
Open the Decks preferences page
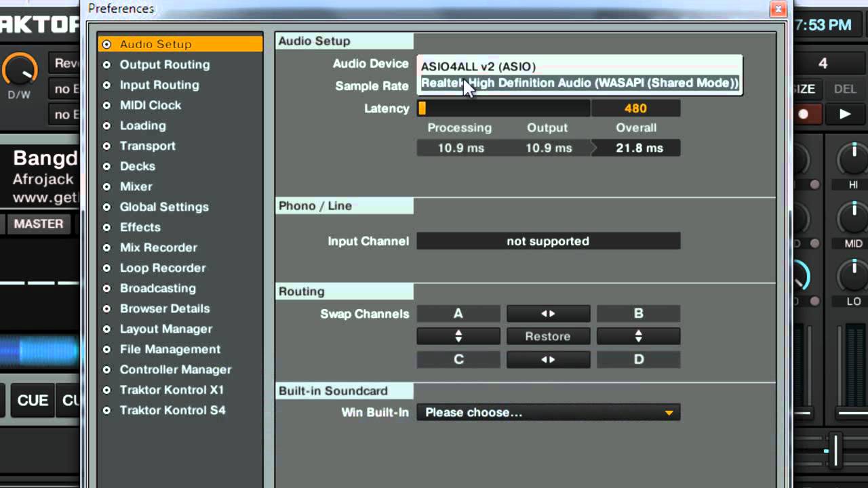pos(137,166)
